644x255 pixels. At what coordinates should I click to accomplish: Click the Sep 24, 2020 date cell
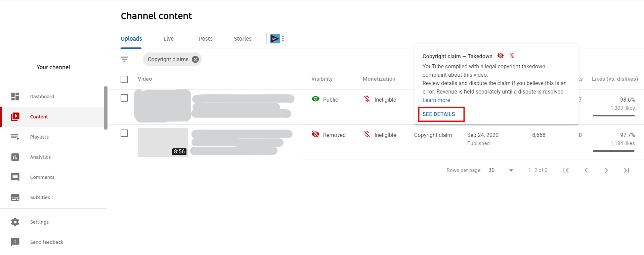(483, 135)
